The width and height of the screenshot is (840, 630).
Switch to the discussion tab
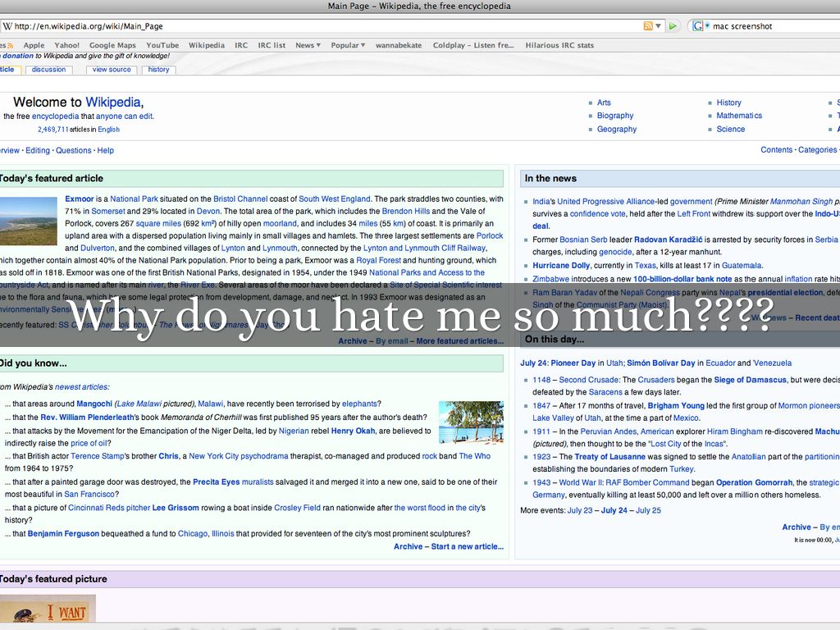pos(49,70)
